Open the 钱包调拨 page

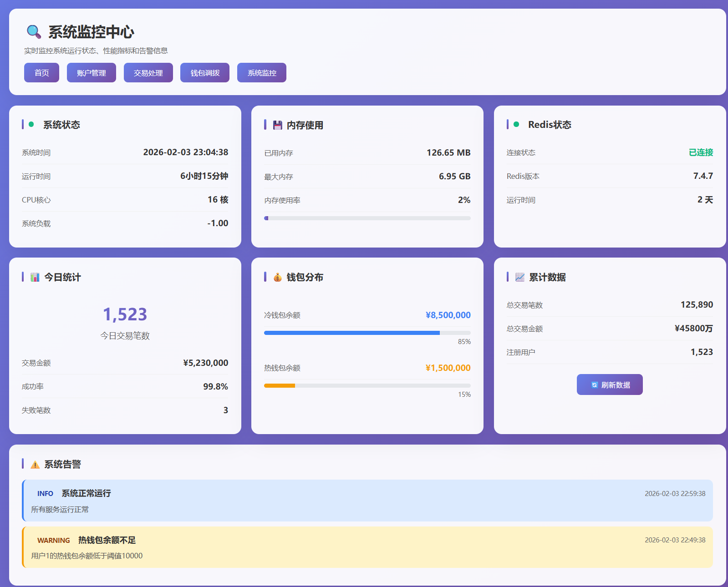(205, 73)
